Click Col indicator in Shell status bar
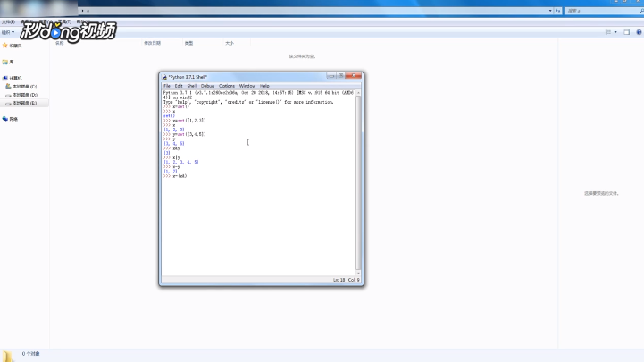Screen dimensions: 644x362 coord(354,280)
